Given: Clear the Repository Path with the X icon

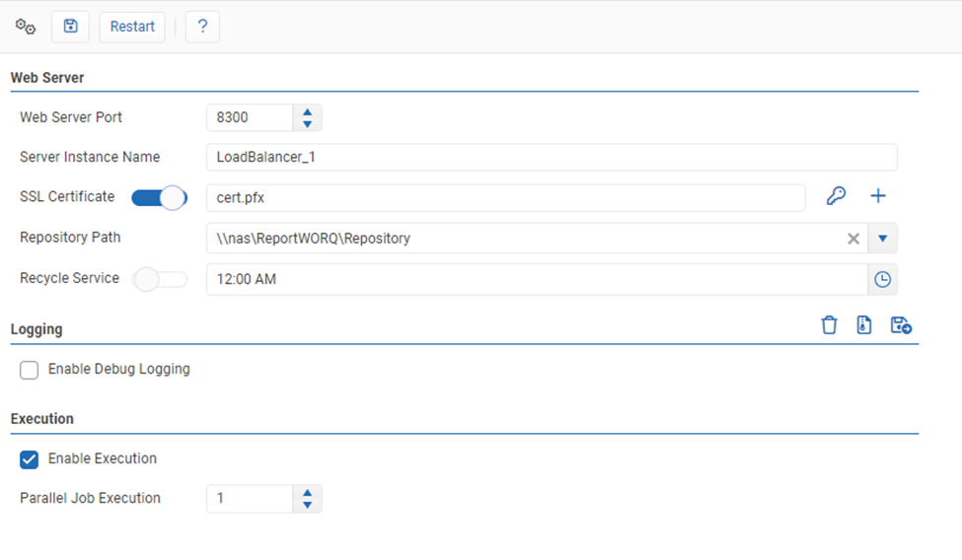Looking at the screenshot, I should [x=853, y=239].
